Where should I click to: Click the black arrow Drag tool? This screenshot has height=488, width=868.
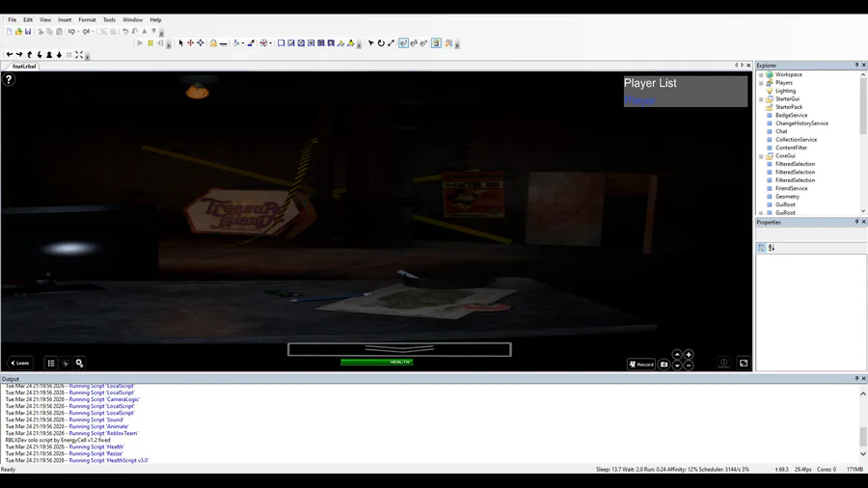click(x=371, y=43)
